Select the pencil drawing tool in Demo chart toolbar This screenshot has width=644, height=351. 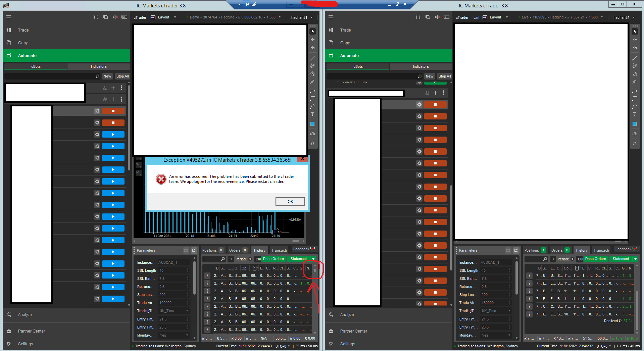[312, 66]
